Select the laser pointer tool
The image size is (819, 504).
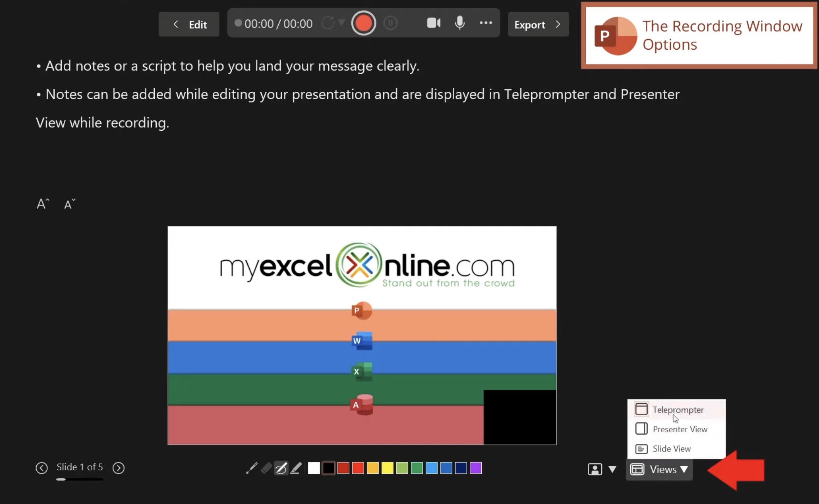[252, 468]
